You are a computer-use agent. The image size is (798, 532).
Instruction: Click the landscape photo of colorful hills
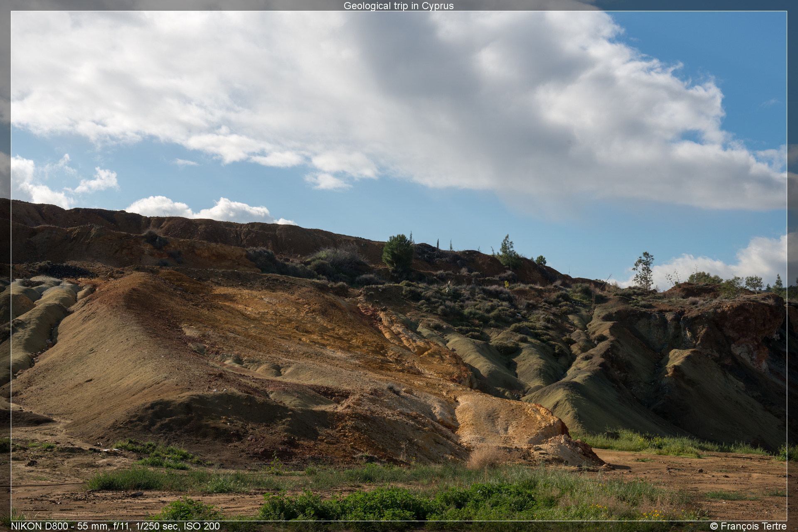point(399,266)
